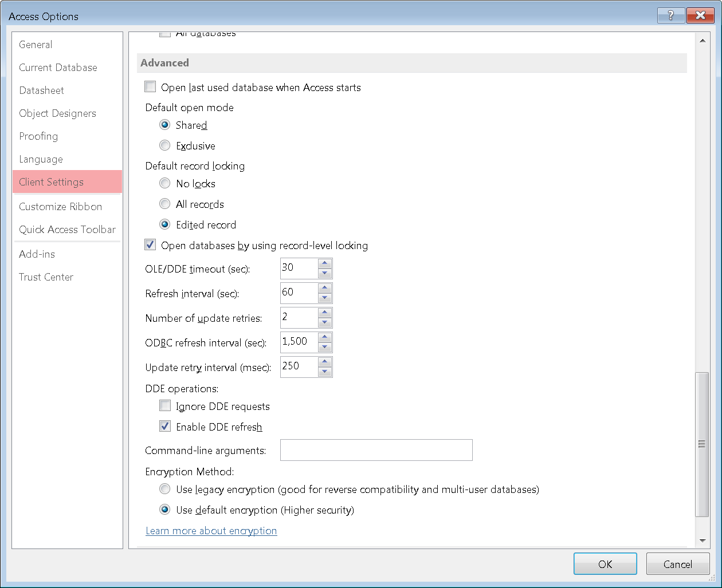Increase ODBC refresh interval value
The height and width of the screenshot is (588, 722).
click(x=325, y=337)
